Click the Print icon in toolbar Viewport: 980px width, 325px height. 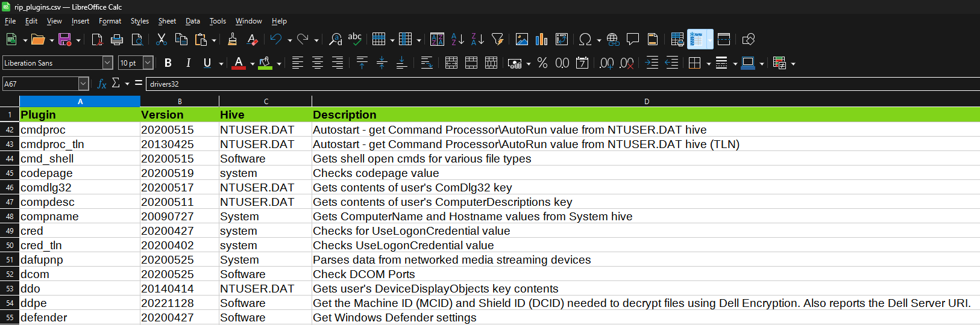pos(117,40)
